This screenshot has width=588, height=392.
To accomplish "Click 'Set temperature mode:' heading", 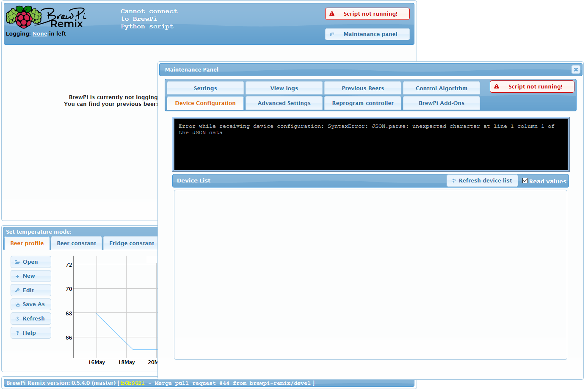I will pos(39,232).
